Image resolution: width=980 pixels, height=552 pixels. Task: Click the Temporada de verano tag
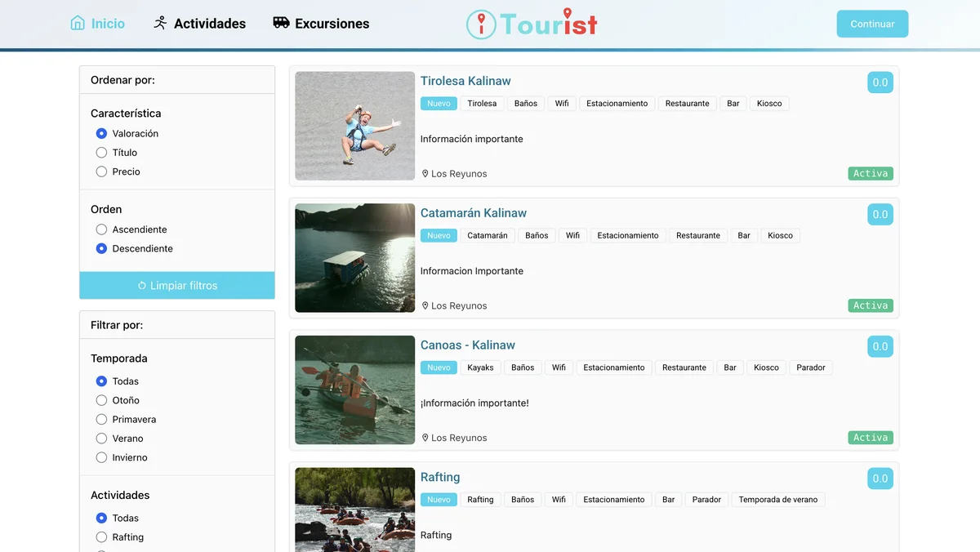coord(778,501)
